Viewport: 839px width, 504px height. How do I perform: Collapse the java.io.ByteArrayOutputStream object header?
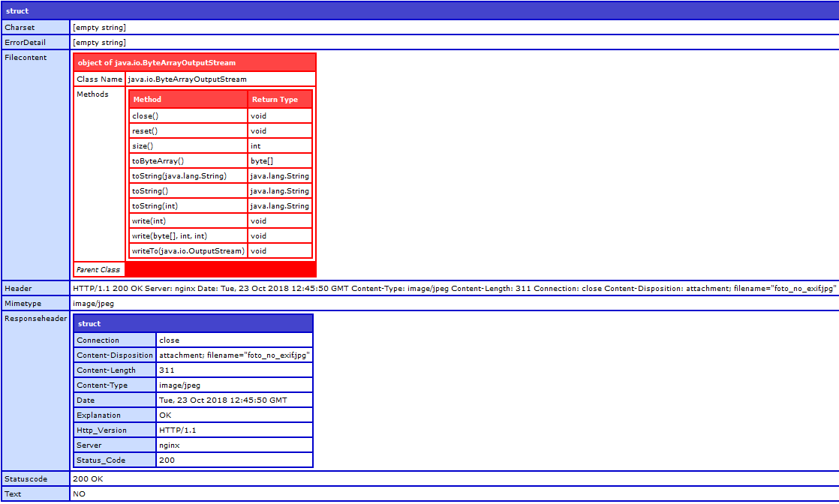pyautogui.click(x=194, y=63)
